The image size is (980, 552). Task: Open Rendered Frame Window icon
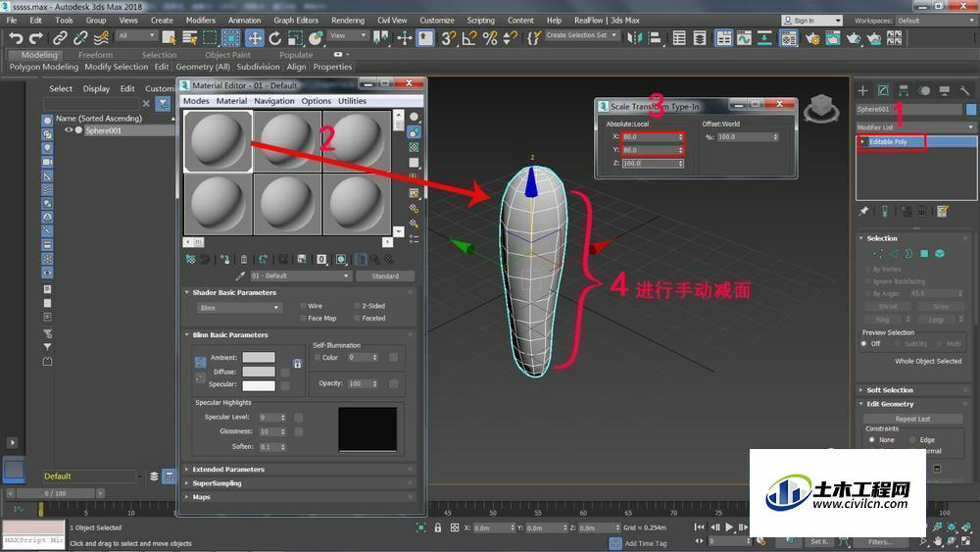point(833,38)
